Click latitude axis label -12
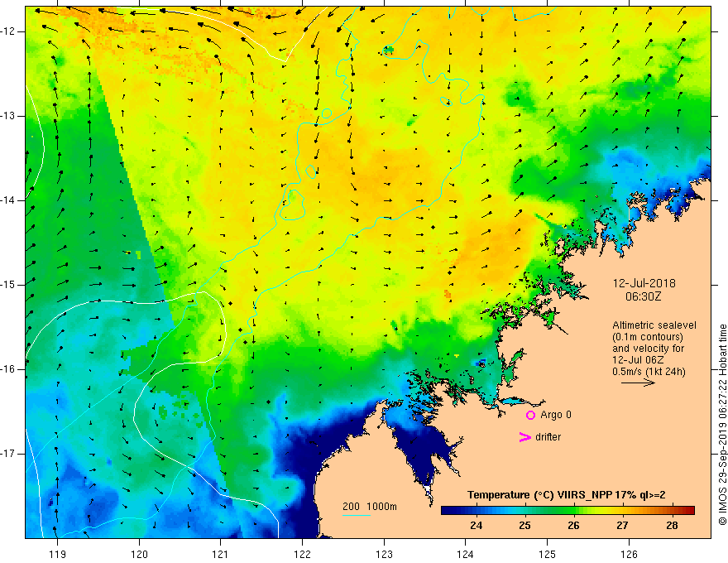Viewport: 728px width, 563px height. pyautogui.click(x=8, y=31)
